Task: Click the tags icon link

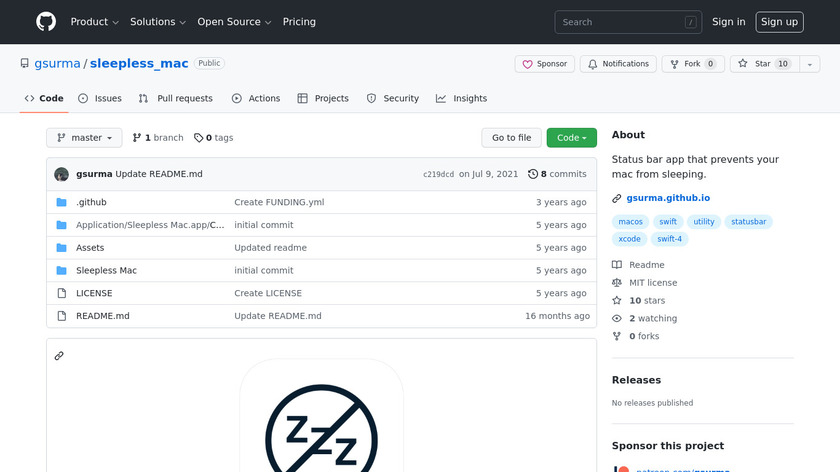Action: coord(198,138)
